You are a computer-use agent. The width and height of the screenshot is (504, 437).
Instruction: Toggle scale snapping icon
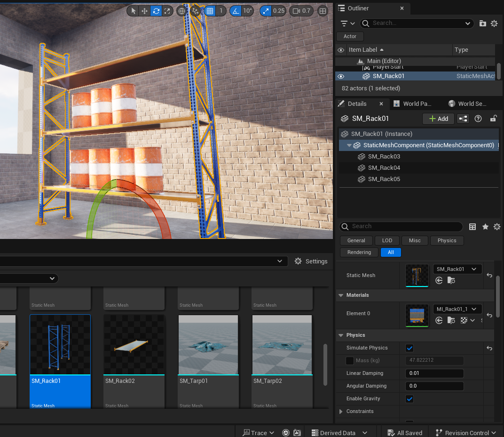[x=266, y=11]
